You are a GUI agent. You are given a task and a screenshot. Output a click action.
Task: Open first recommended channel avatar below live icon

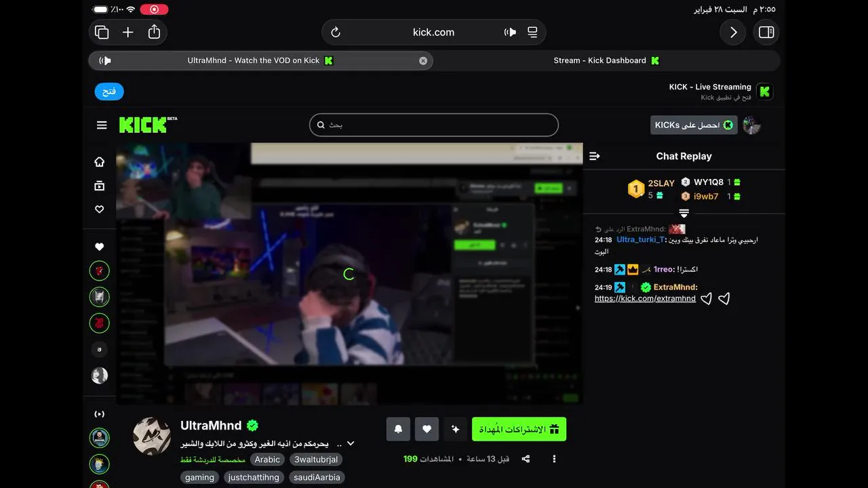pos(100,438)
